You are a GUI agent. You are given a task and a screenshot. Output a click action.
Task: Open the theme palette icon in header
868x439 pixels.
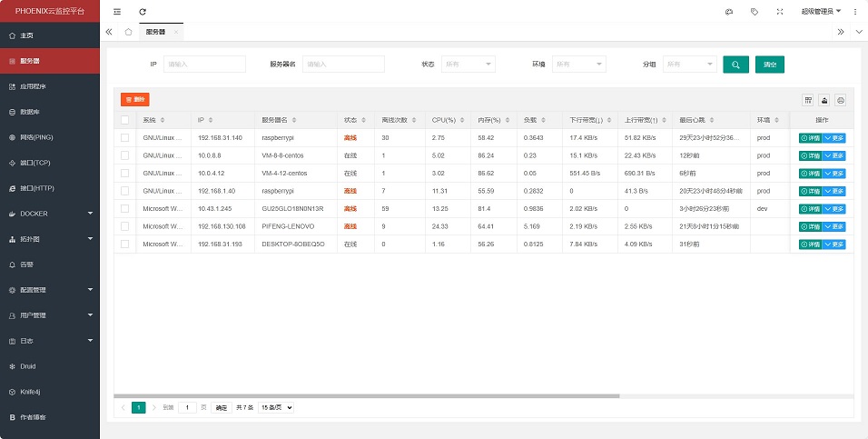coord(728,12)
